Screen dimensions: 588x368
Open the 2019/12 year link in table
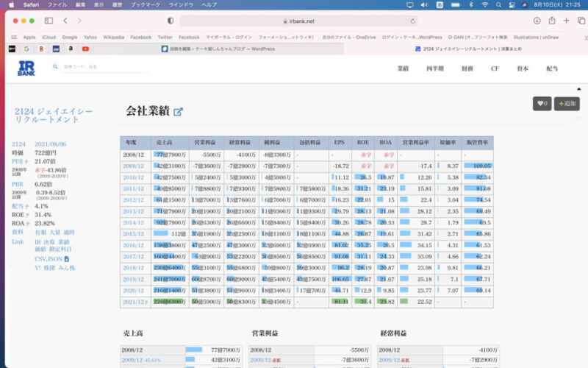click(x=133, y=279)
